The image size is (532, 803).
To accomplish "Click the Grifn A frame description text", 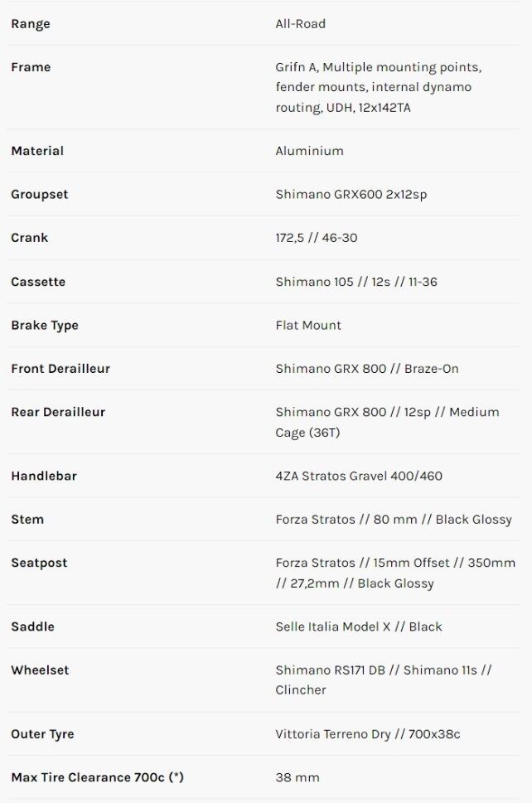I will click(378, 87).
